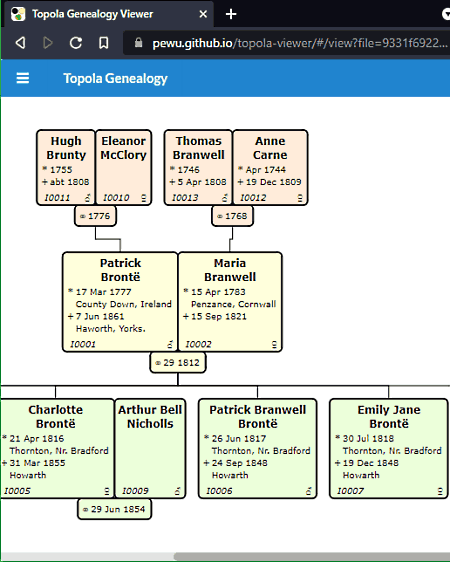Reload the page with the refresh icon
Viewport: 450px width, 562px height.
click(x=76, y=43)
